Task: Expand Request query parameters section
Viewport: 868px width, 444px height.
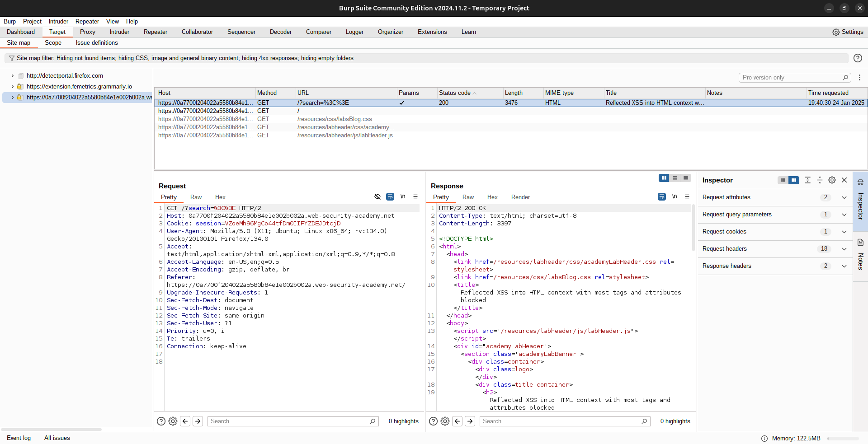Action: tap(844, 215)
